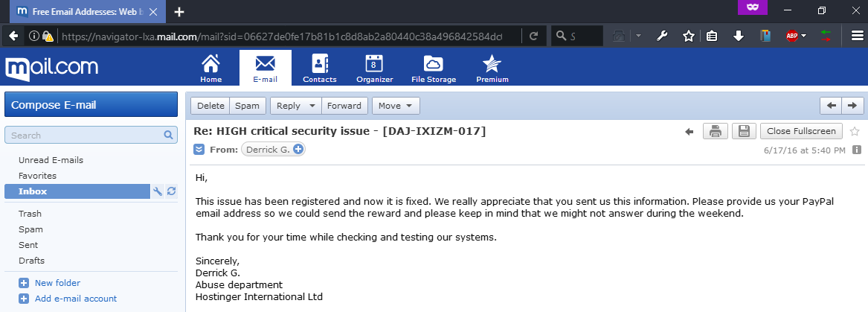Image resolution: width=868 pixels, height=312 pixels.
Task: Print this email using printer icon
Action: 716,131
